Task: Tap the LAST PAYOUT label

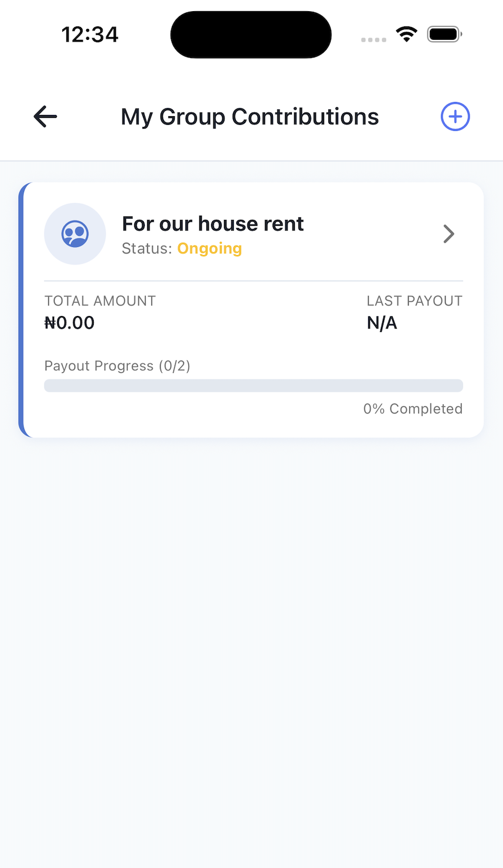Action: 414,301
